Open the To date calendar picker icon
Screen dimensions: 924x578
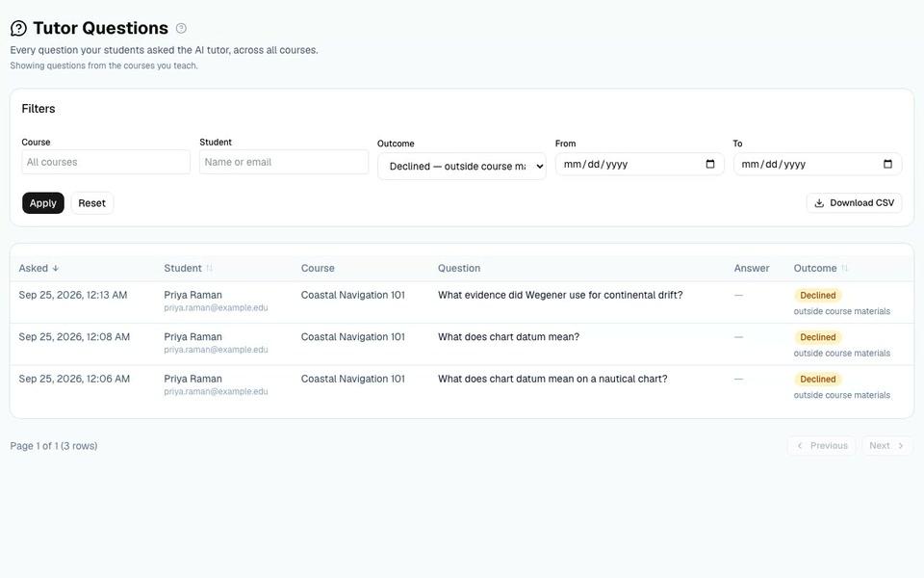tap(887, 164)
